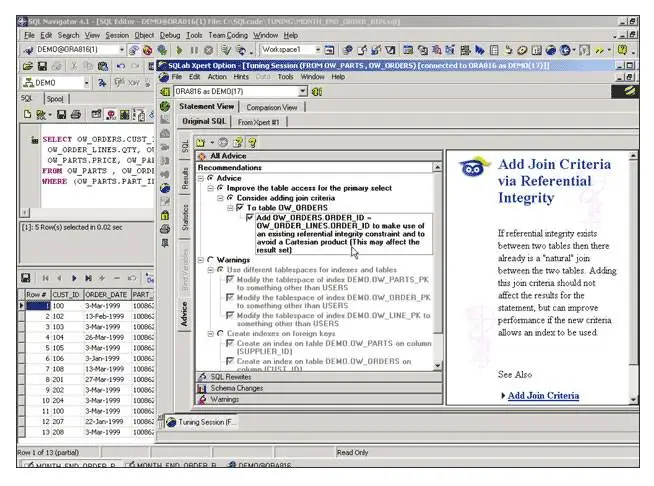Viewport: 654px width, 486px height.
Task: Click the Last record arrow in the results navigator
Action: pyautogui.click(x=88, y=278)
